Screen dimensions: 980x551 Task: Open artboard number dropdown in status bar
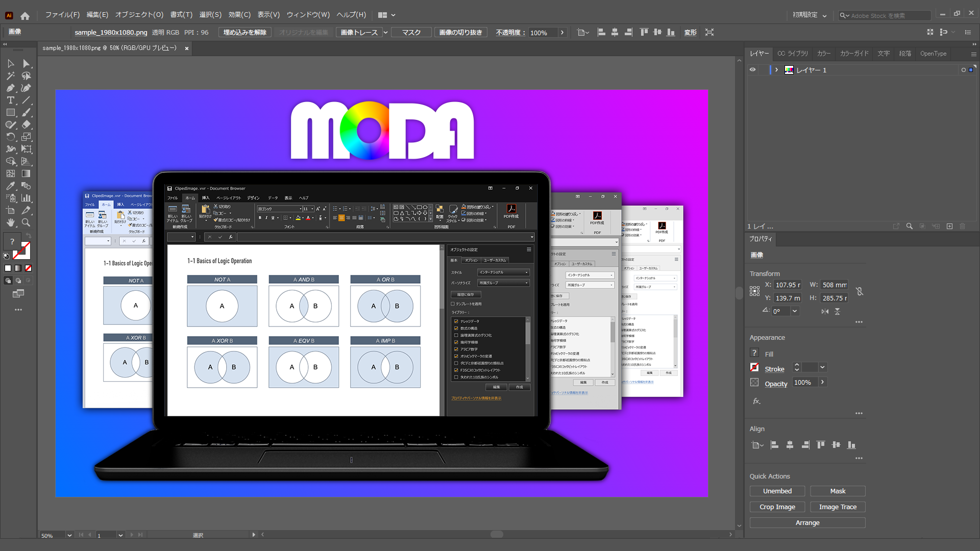[120, 535]
